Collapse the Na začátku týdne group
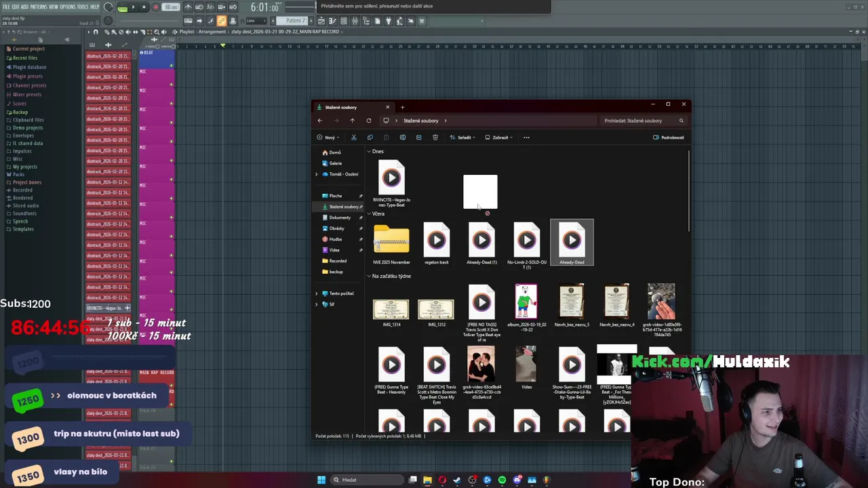 tap(369, 277)
